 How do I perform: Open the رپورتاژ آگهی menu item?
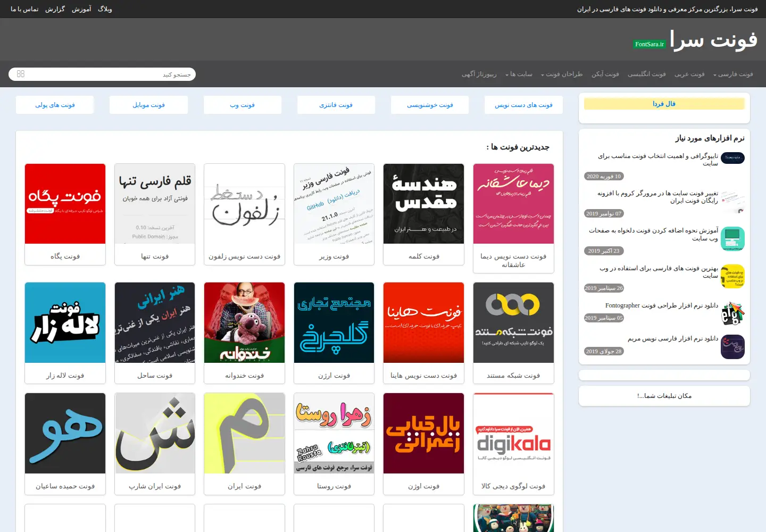pos(479,74)
